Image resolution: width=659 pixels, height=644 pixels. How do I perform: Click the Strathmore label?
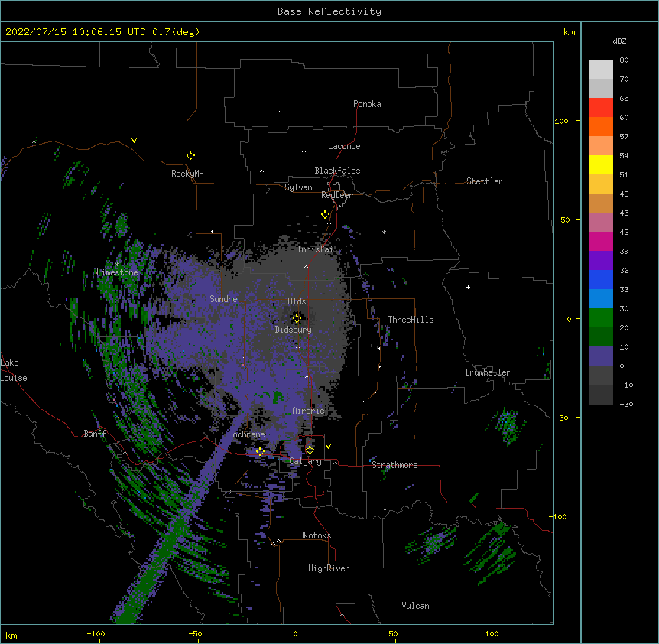(x=394, y=465)
